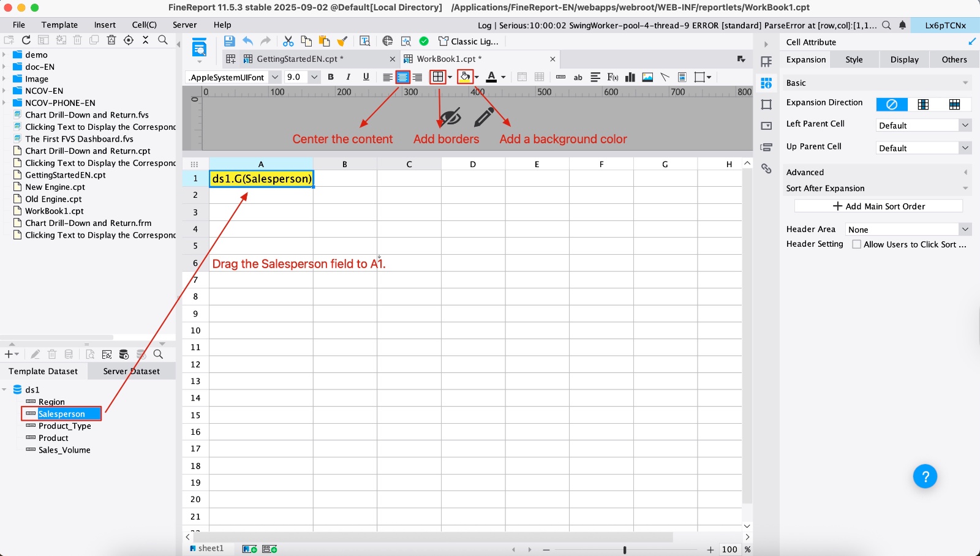This screenshot has height=556, width=980.
Task: Select no expansion direction option
Action: tap(892, 104)
